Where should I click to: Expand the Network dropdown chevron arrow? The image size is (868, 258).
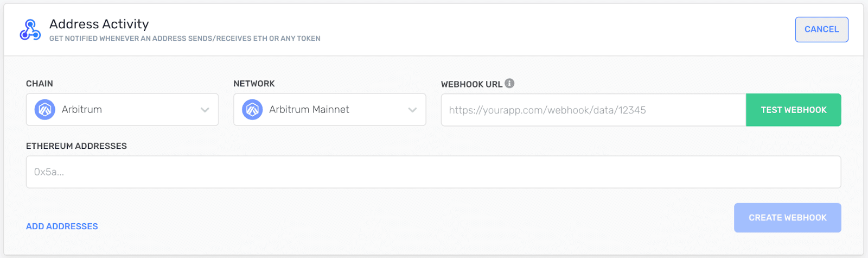tap(412, 110)
